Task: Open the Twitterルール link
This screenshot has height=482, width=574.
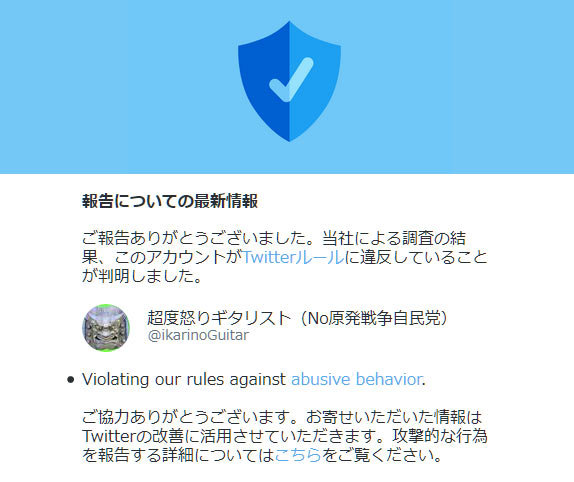Action: click(x=294, y=257)
